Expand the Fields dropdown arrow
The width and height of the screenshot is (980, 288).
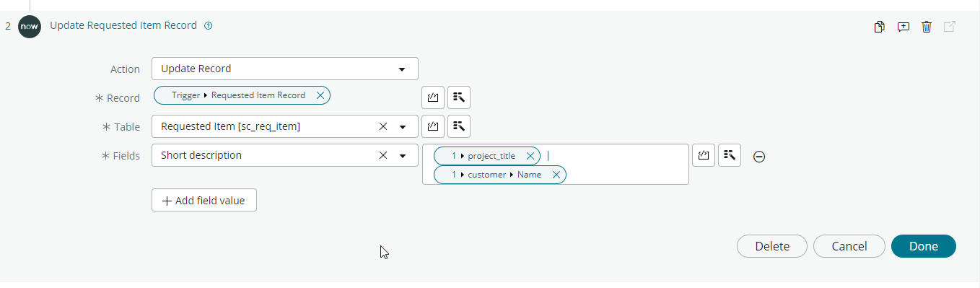click(403, 156)
